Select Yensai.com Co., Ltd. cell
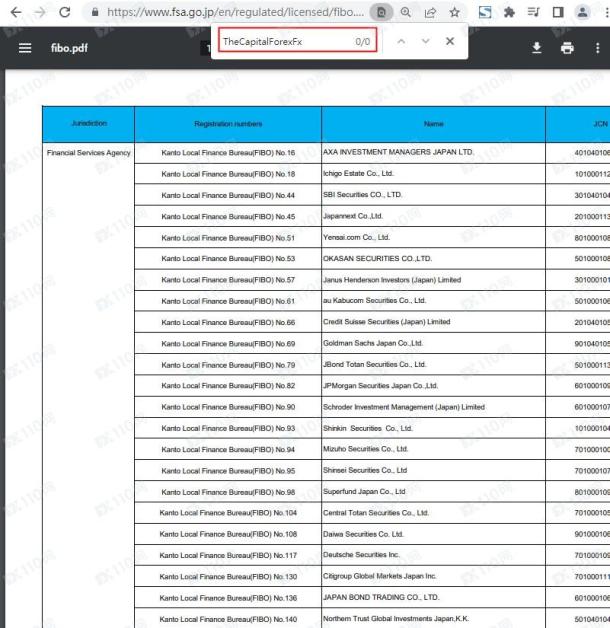This screenshot has height=628, width=610. [433, 238]
